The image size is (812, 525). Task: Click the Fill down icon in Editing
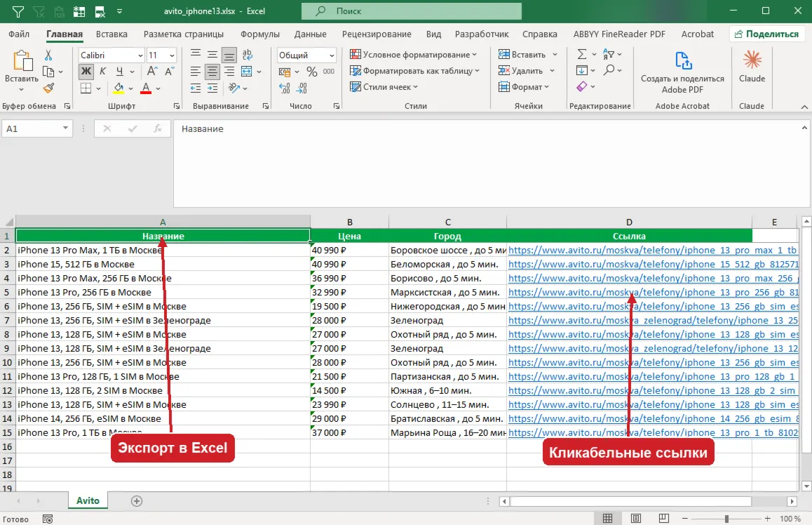(x=582, y=70)
